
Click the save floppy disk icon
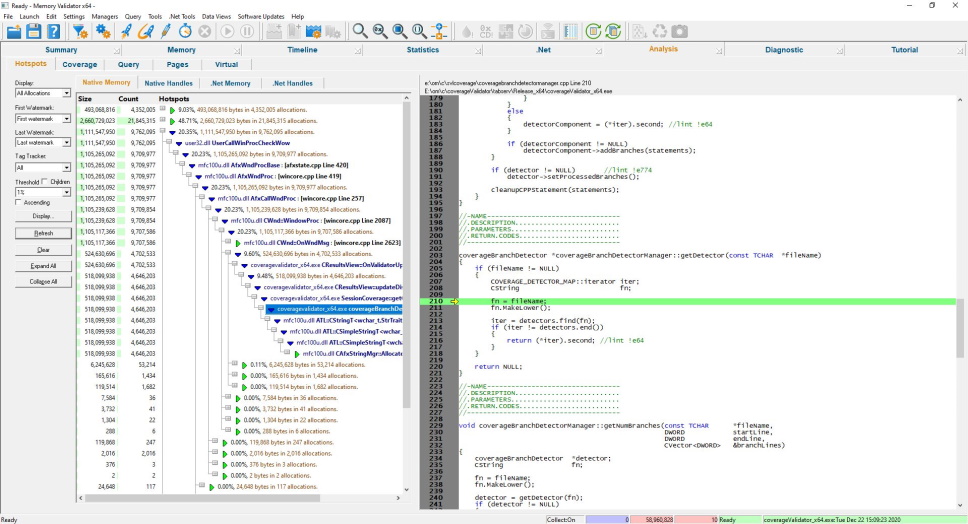tap(33, 31)
